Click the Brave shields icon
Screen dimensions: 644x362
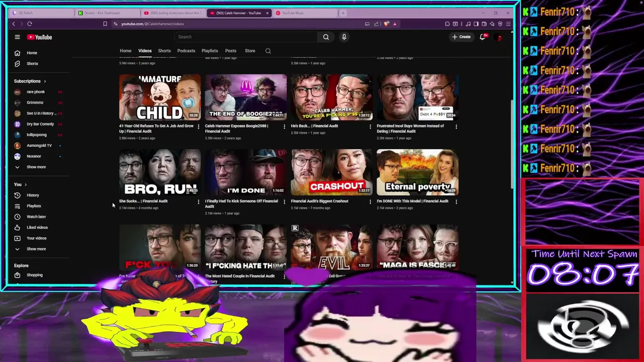pos(386,24)
